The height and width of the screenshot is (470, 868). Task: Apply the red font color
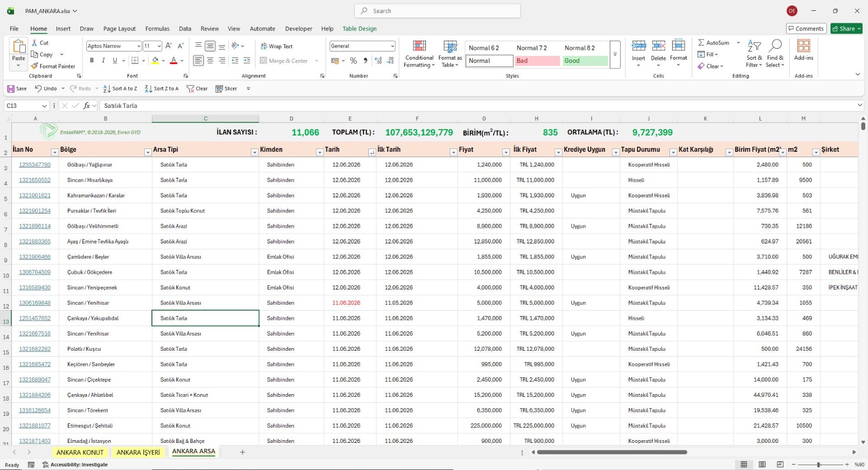tap(174, 61)
